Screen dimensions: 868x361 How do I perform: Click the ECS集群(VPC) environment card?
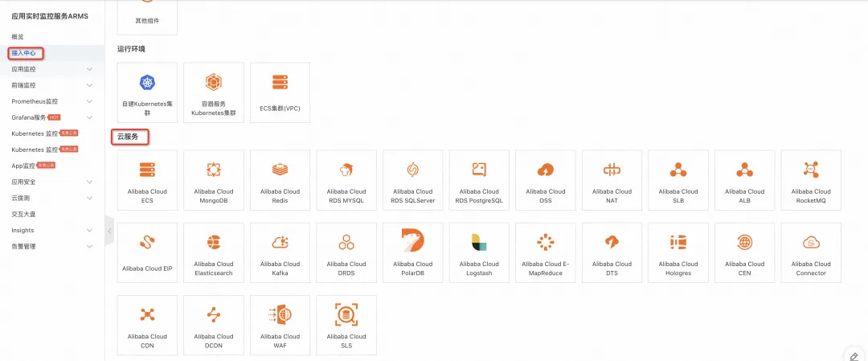280,92
